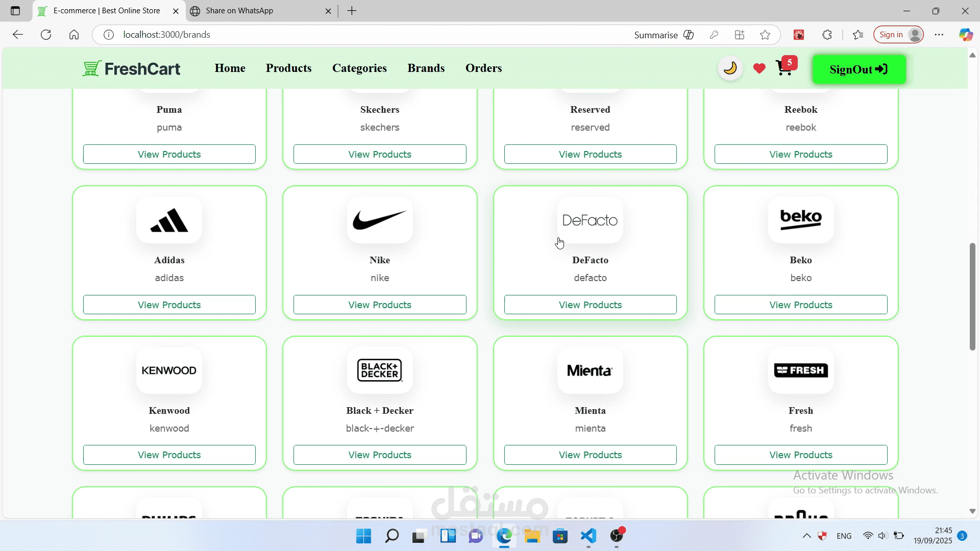Click the beko logo image
Image resolution: width=980 pixels, height=551 pixels.
(x=801, y=220)
